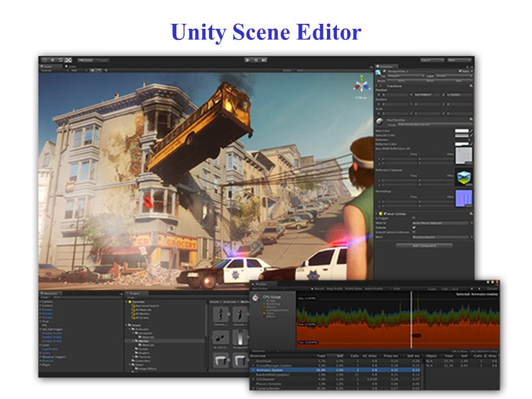Click the Add Component button
532x399 pixels.
[x=424, y=245]
